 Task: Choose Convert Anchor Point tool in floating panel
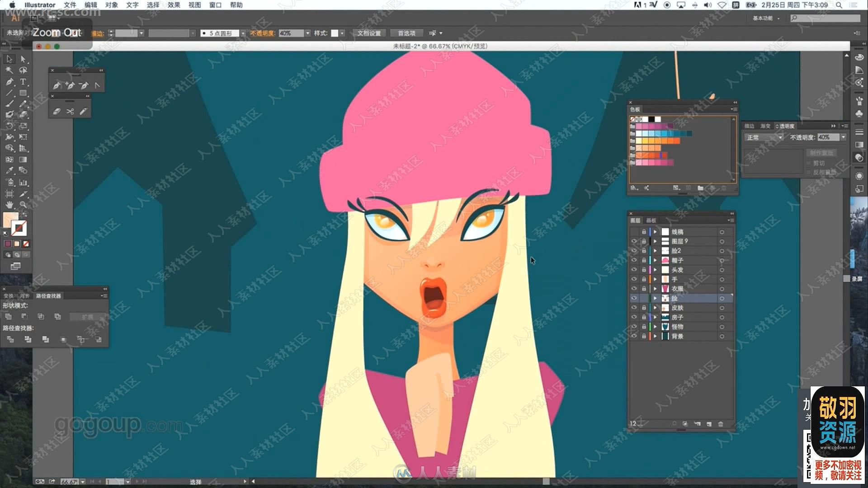click(x=97, y=85)
